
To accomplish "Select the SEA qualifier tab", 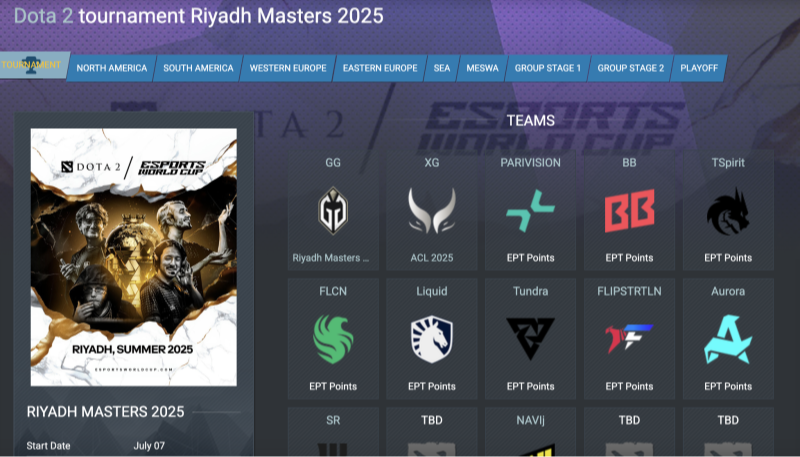I will point(442,68).
